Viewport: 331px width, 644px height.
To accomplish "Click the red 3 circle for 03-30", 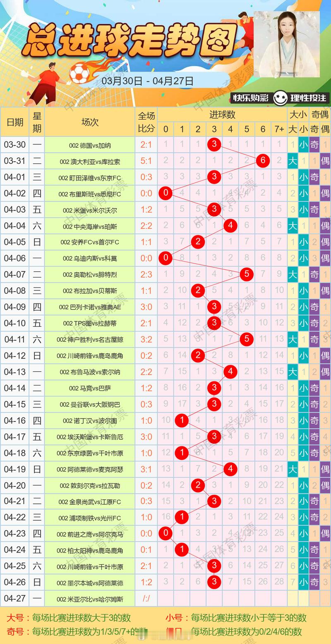I will [x=214, y=144].
